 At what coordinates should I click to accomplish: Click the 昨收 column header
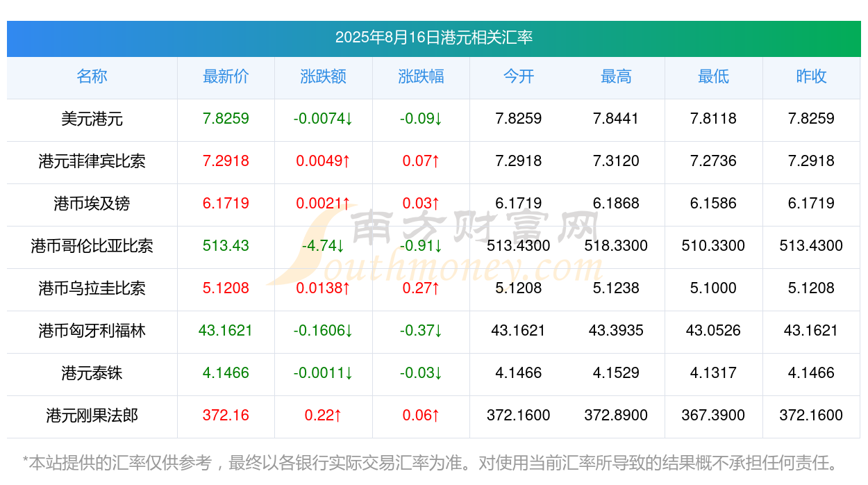point(811,76)
